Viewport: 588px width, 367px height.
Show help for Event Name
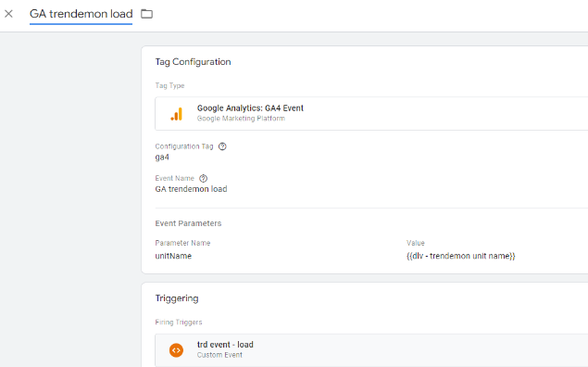pyautogui.click(x=203, y=178)
